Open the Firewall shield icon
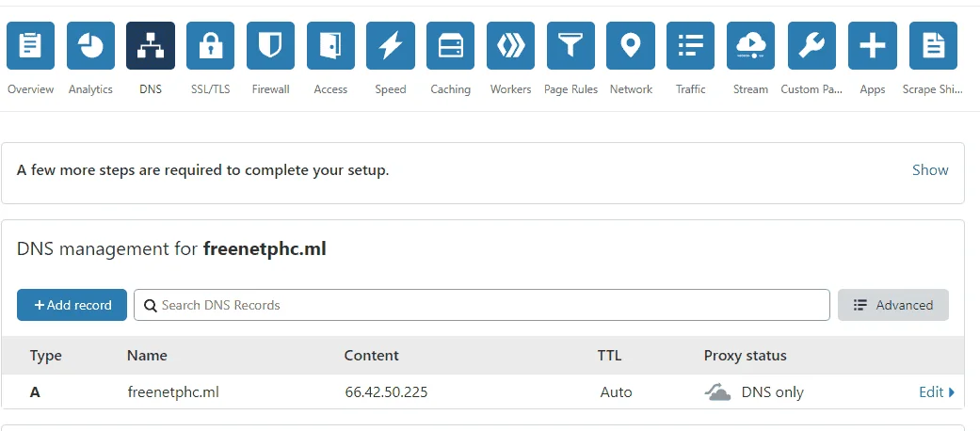980x431 pixels. (x=270, y=45)
